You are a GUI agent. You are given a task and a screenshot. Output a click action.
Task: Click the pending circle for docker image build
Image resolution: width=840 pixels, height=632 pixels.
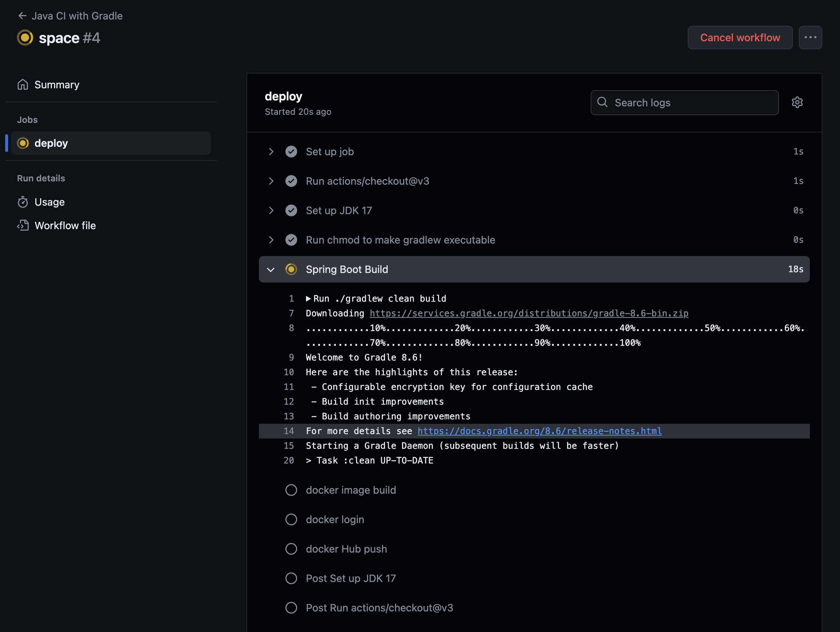[291, 490]
